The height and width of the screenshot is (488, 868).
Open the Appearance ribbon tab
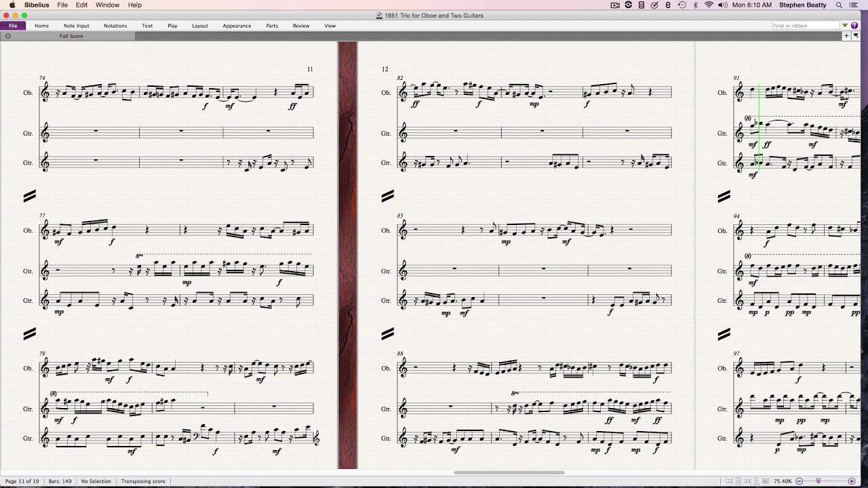[237, 26]
